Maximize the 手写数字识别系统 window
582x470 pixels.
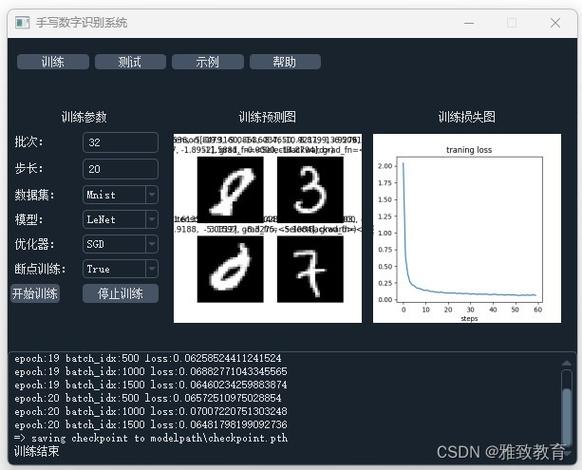coord(512,23)
